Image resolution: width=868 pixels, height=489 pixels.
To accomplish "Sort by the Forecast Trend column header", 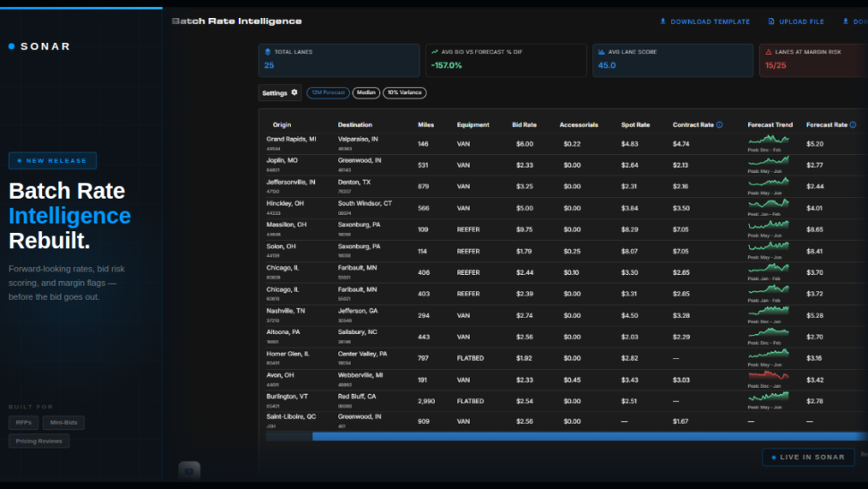I will click(770, 124).
